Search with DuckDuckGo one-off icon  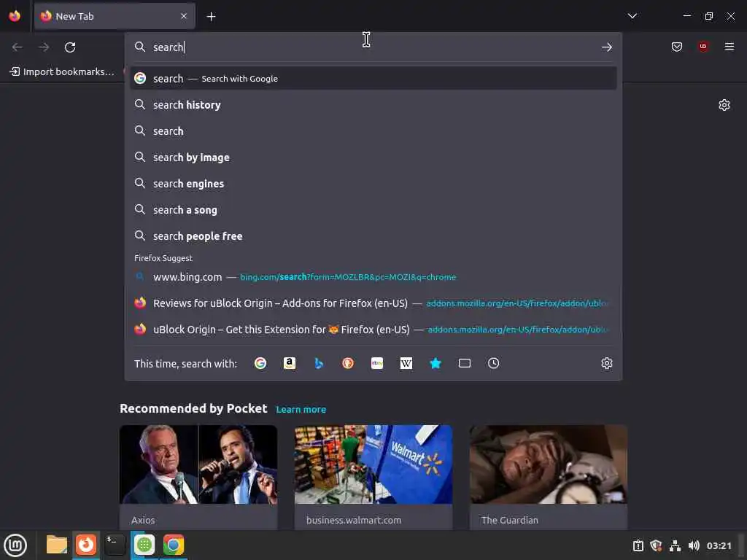(x=348, y=363)
